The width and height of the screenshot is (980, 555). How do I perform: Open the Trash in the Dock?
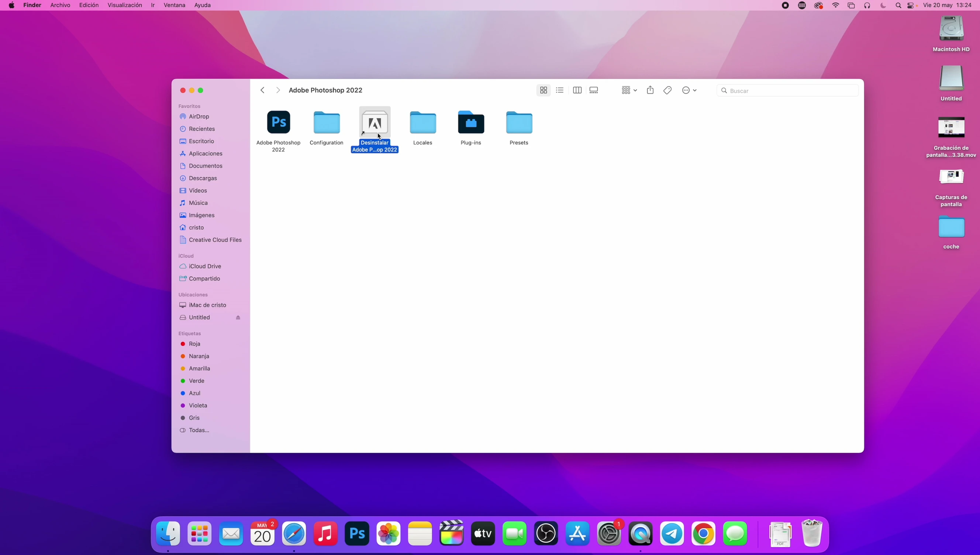[812, 533]
